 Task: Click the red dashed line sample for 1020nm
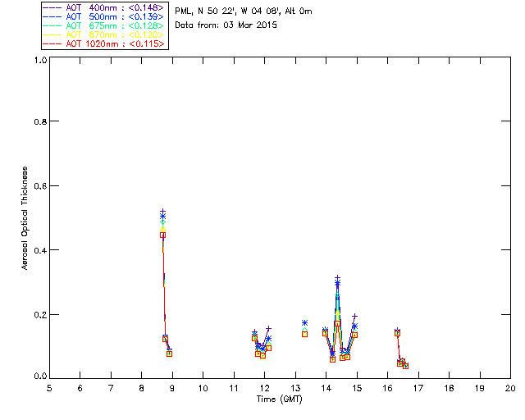click(52, 43)
